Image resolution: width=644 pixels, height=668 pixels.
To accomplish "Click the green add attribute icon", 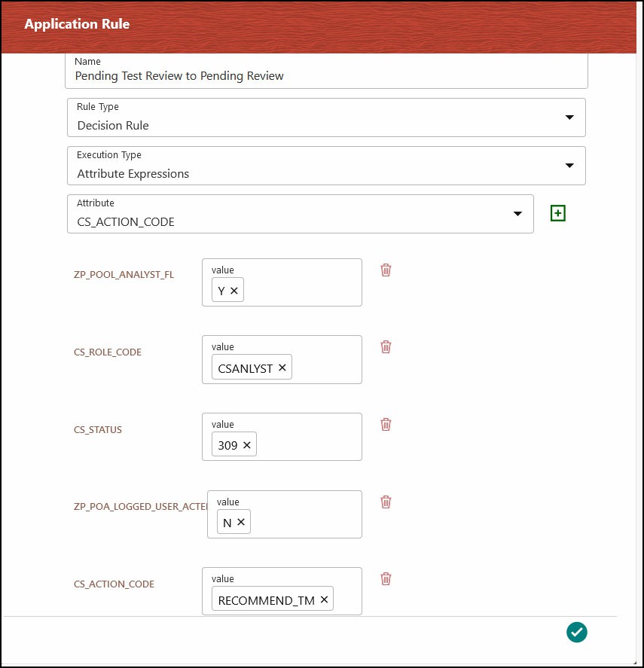I will point(557,213).
